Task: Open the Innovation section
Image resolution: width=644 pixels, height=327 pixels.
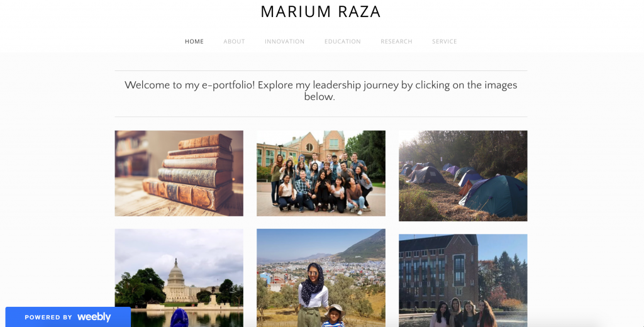Action: point(285,42)
